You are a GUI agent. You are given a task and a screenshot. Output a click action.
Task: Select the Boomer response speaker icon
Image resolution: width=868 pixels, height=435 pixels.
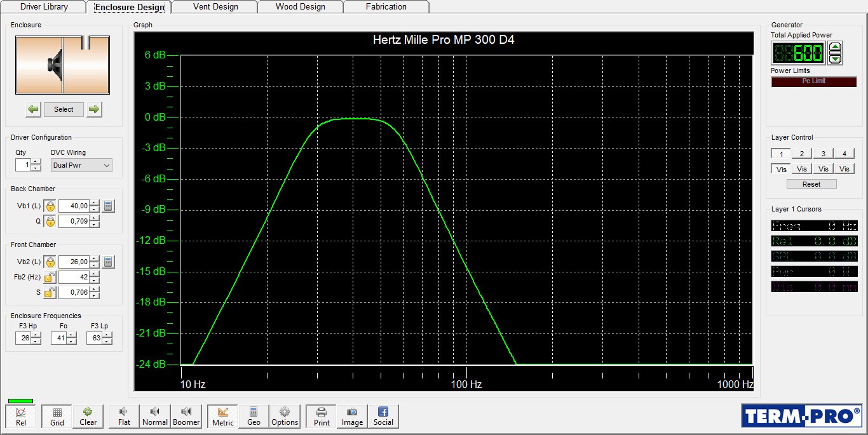(186, 417)
